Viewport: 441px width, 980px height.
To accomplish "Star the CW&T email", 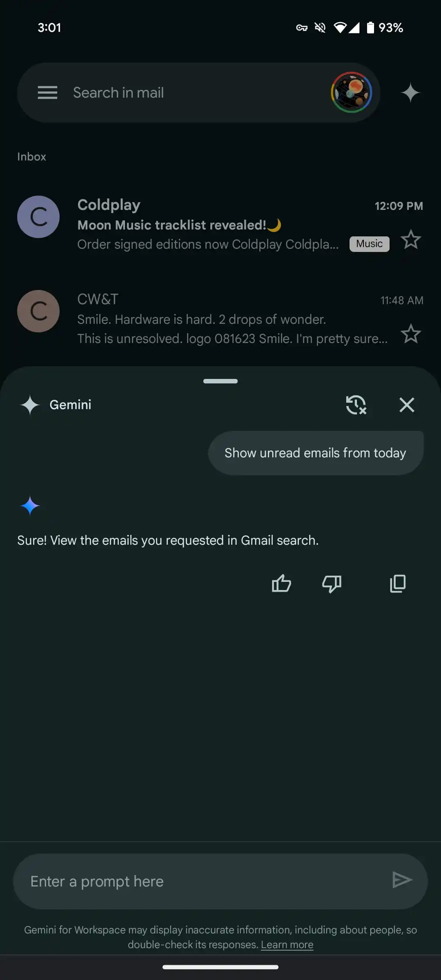I will coord(411,334).
